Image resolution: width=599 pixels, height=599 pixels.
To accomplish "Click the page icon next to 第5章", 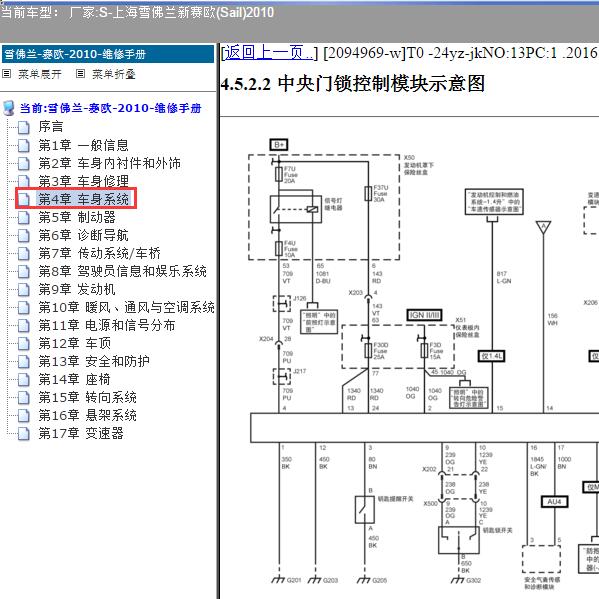I will pos(24,218).
